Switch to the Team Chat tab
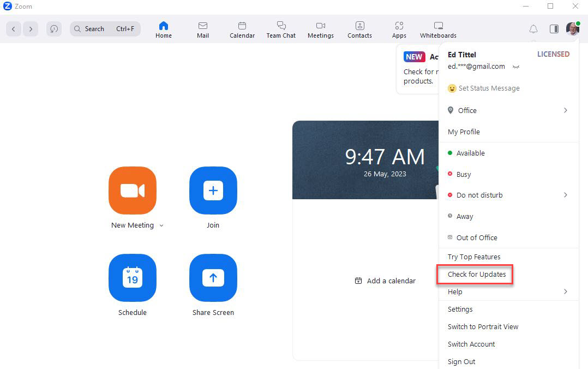 point(281,29)
